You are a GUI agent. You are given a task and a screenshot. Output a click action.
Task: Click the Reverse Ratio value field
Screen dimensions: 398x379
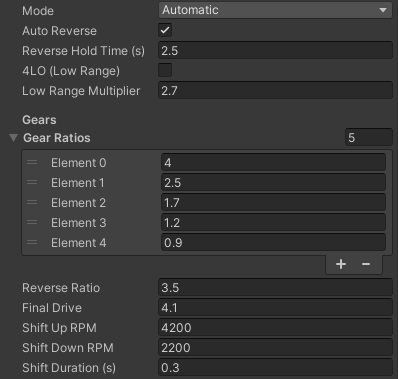coord(275,288)
